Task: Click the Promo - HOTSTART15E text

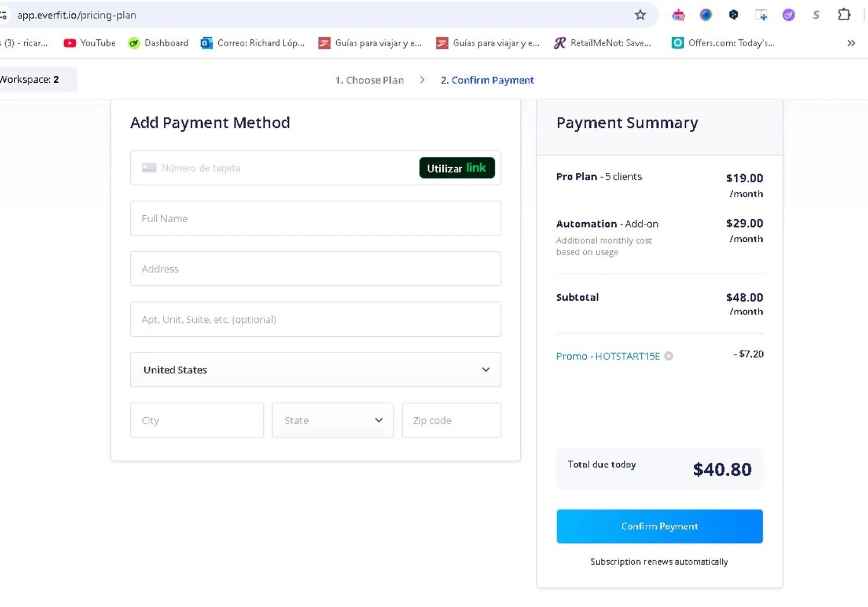Action: pyautogui.click(x=608, y=356)
